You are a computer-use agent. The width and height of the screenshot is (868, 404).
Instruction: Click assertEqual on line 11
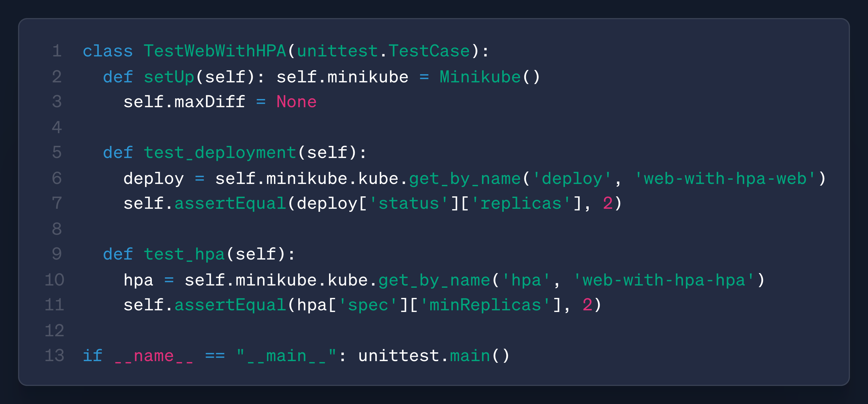(x=231, y=305)
